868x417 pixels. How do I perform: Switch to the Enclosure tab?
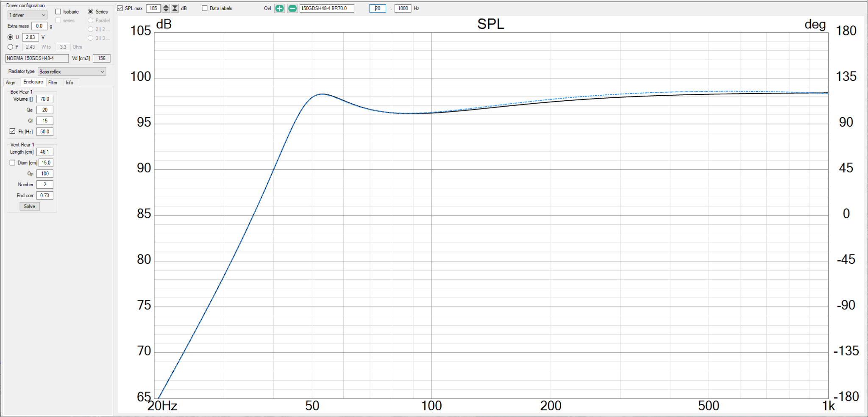tap(33, 82)
